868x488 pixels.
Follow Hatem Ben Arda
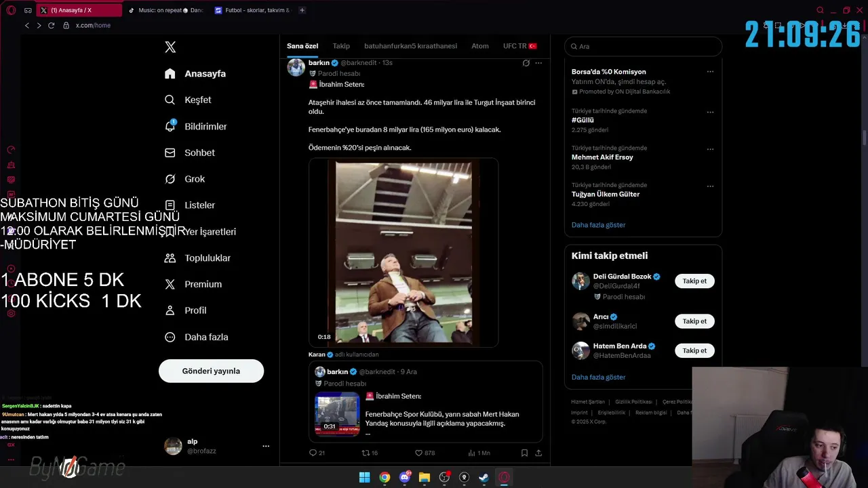(694, 350)
